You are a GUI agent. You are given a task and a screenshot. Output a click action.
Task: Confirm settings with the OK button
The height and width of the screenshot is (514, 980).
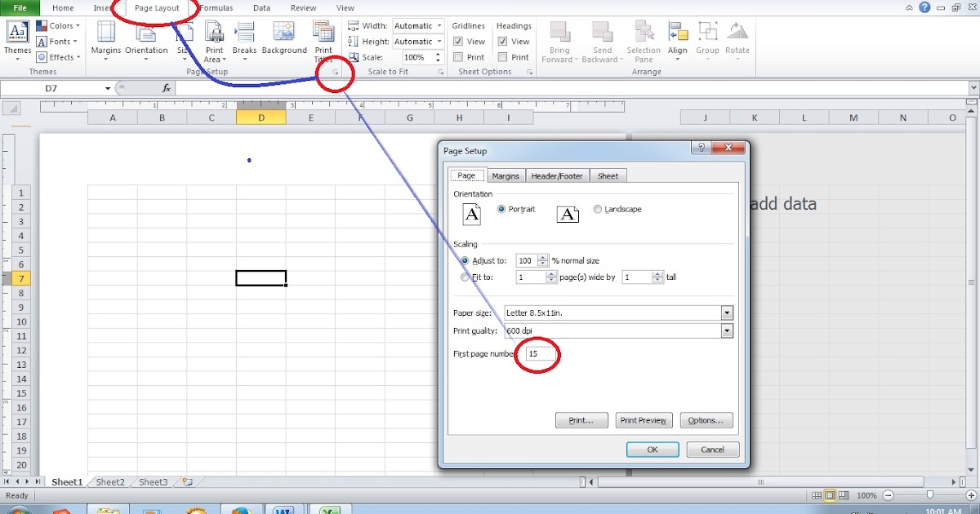pyautogui.click(x=652, y=450)
